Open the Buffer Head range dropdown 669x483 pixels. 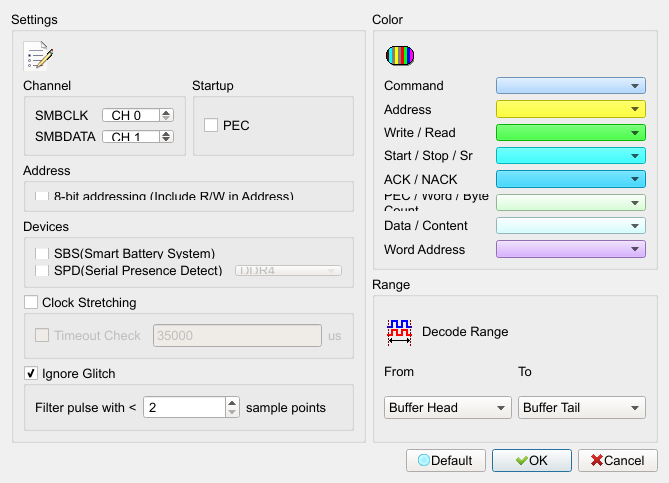click(448, 407)
